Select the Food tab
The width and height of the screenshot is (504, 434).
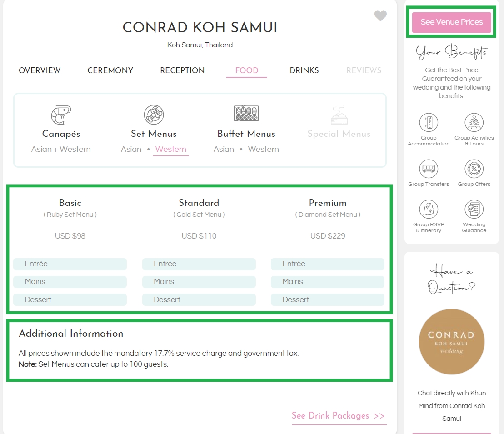point(246,70)
